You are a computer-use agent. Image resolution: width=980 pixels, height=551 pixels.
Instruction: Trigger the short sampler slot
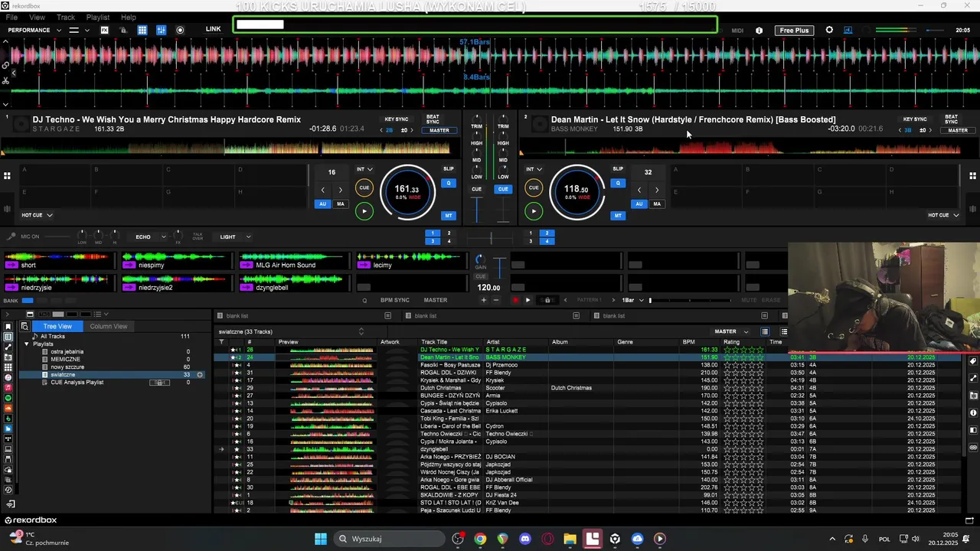(60, 261)
